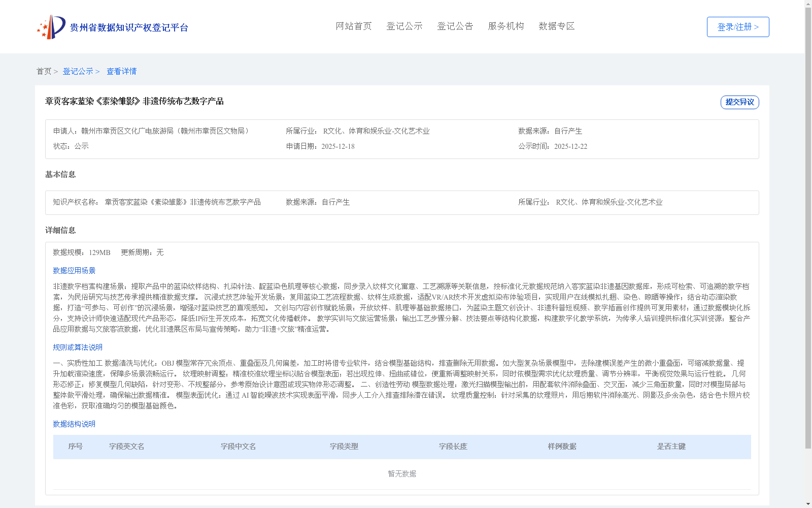Screen dimensions: 812x508
Task: Click the scrollbar down arrow
Action: [808, 504]
